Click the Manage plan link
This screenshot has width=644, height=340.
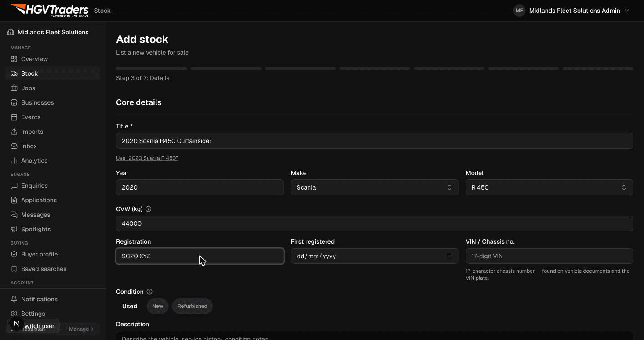tap(81, 329)
